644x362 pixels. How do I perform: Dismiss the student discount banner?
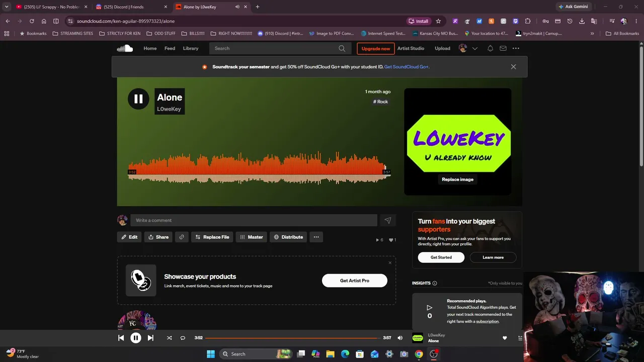[513, 67]
